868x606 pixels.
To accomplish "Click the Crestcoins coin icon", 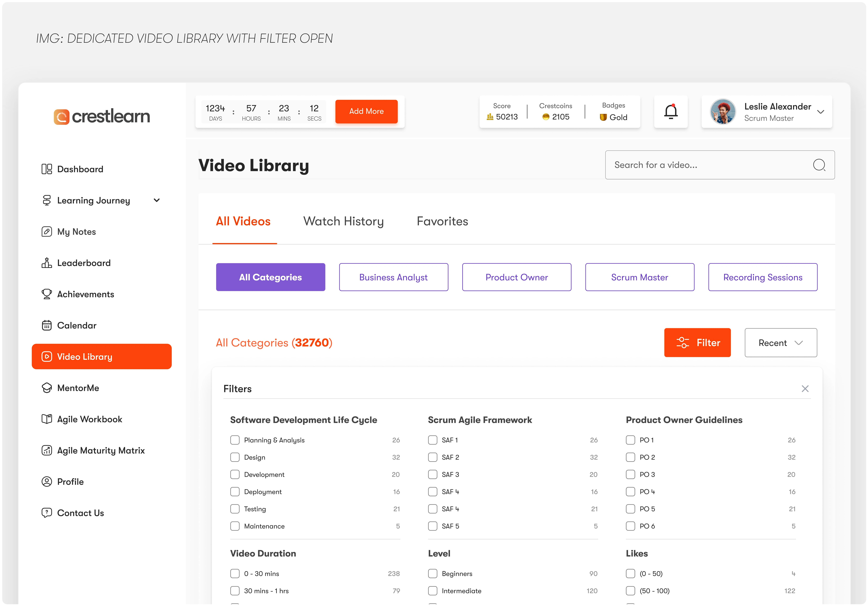I will click(x=546, y=117).
